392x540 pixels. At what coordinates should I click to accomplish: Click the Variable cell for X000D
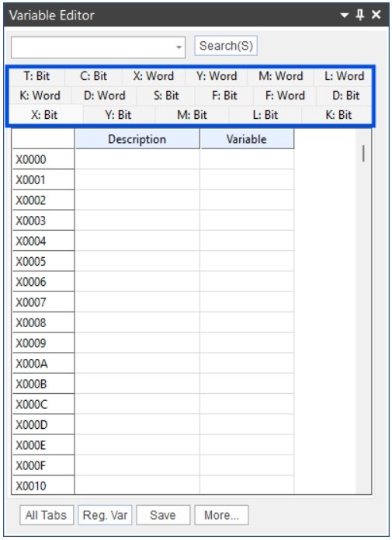click(247, 425)
